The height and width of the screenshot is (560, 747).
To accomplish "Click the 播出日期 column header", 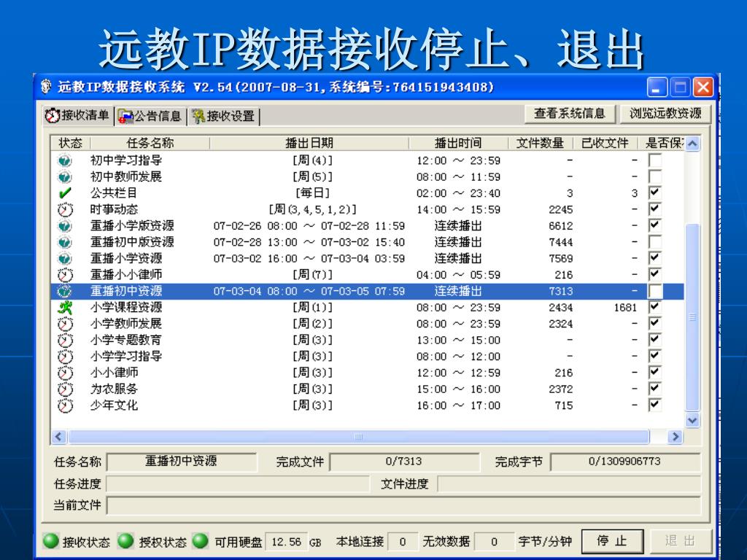I will [x=309, y=143].
